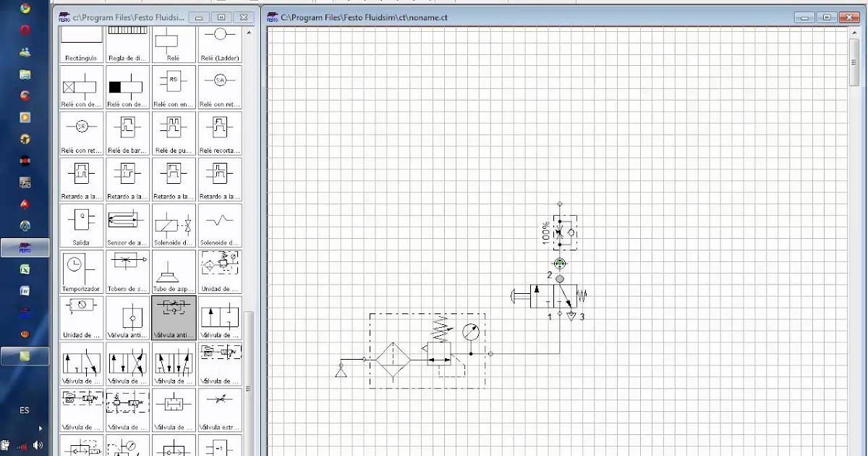Select the Salida output block symbol
The height and width of the screenshot is (456, 868).
pyautogui.click(x=81, y=223)
